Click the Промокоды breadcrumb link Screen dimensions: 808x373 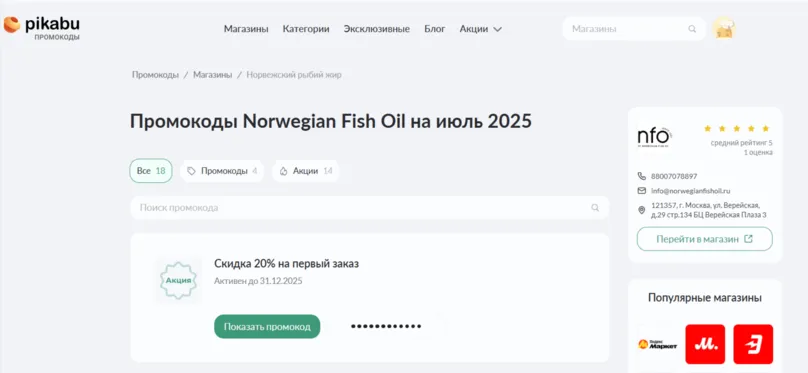tap(155, 75)
